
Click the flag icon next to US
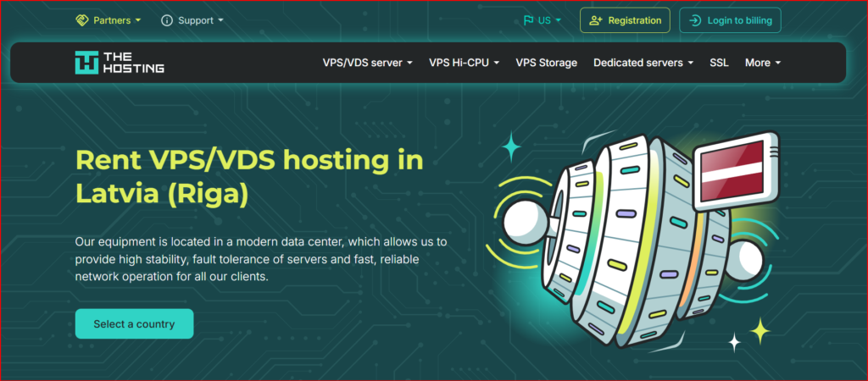point(528,20)
